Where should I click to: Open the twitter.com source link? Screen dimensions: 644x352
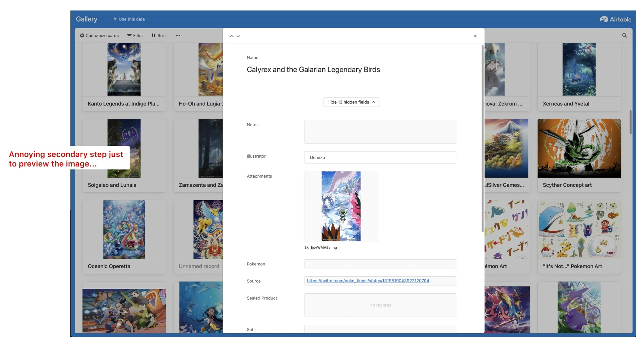(368, 281)
